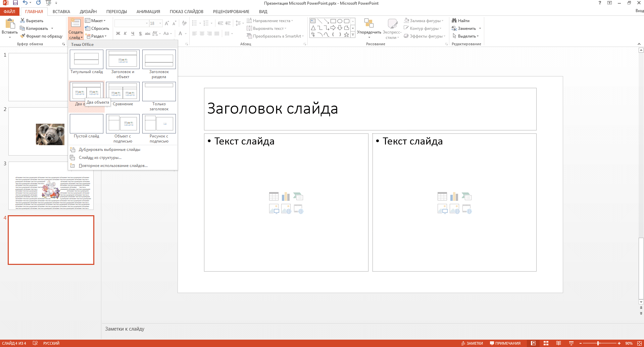This screenshot has height=347, width=644.
Task: Toggle strikethrough (abc) formatting
Action: [148, 34]
